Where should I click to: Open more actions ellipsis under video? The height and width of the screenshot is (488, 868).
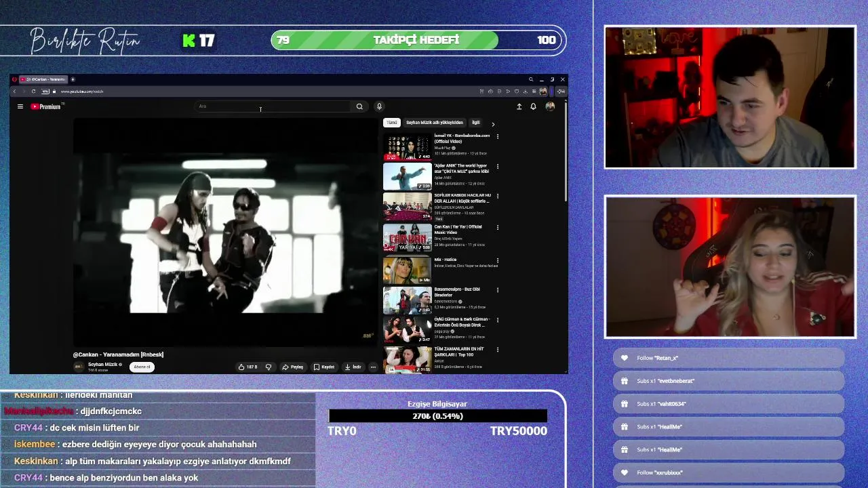point(373,367)
